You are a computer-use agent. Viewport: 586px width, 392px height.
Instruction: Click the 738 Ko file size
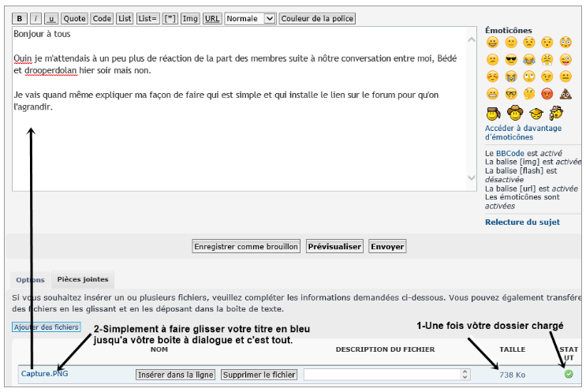pyautogui.click(x=512, y=375)
